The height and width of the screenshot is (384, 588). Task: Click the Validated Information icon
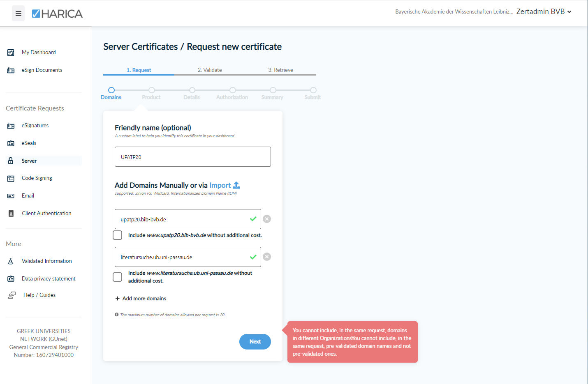(11, 261)
